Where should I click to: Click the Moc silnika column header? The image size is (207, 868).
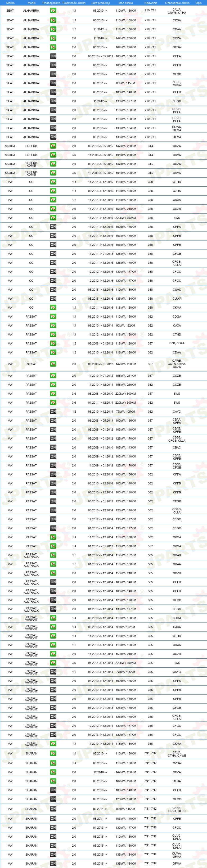(126, 3)
